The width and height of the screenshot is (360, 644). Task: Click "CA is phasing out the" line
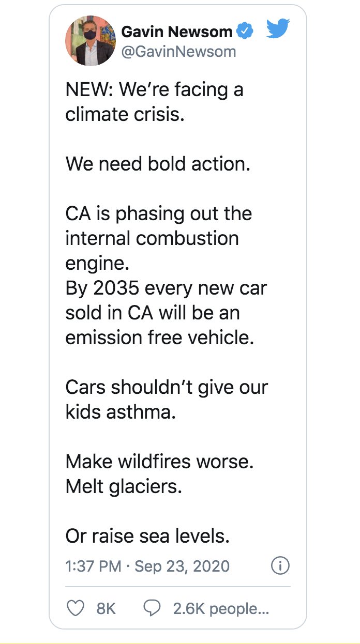click(159, 213)
